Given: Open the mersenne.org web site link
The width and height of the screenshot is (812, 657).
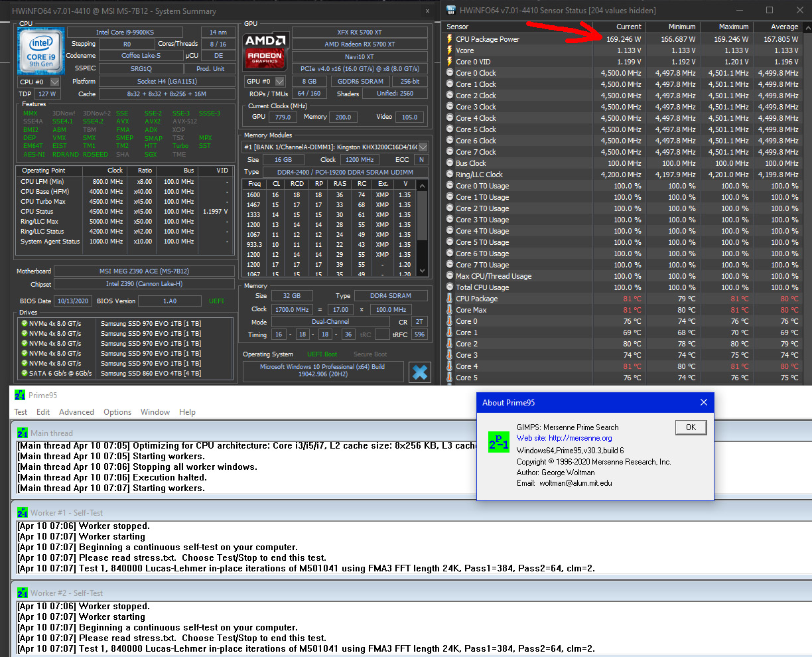Looking at the screenshot, I should coord(580,438).
